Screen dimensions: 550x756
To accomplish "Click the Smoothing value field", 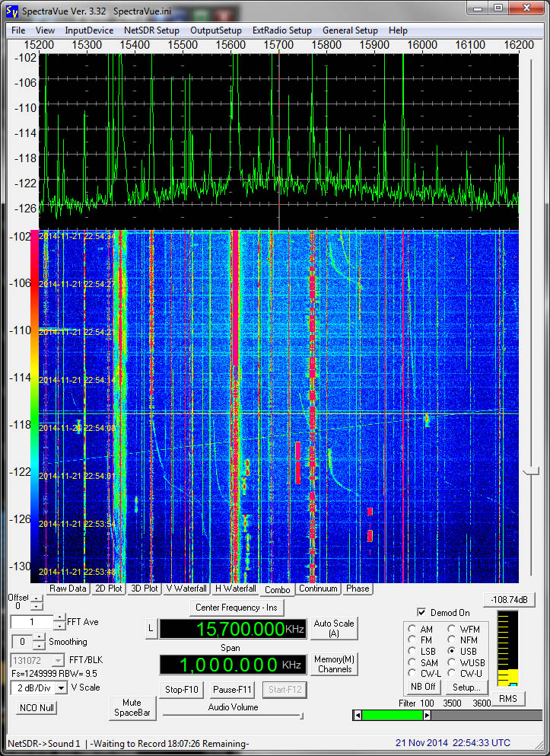I will point(22,642).
